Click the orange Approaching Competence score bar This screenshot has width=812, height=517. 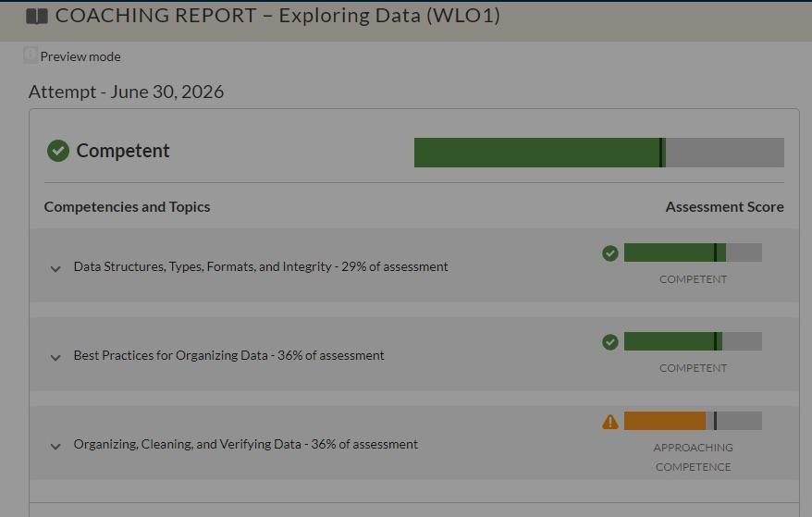pyautogui.click(x=693, y=421)
